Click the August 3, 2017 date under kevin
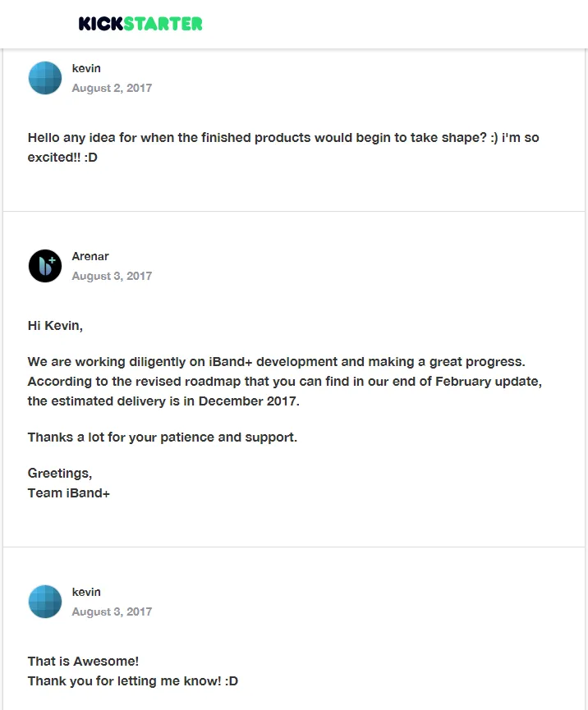588x710 pixels. [112, 612]
